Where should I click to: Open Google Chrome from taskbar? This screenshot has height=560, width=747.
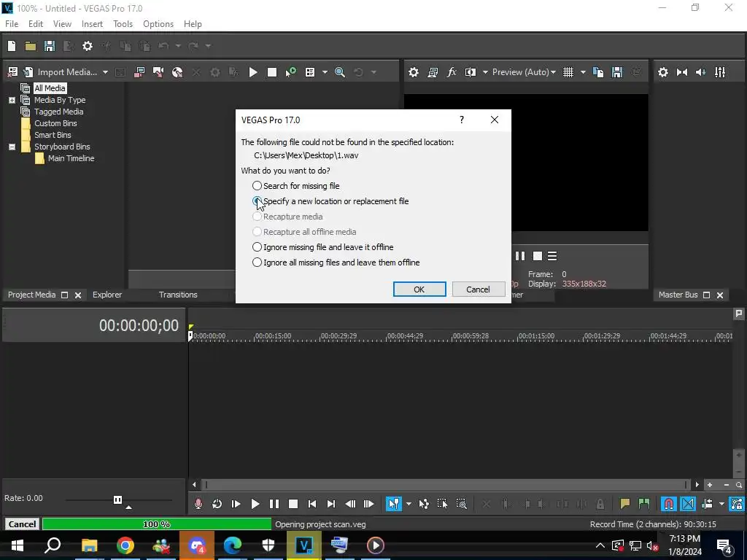click(x=125, y=545)
